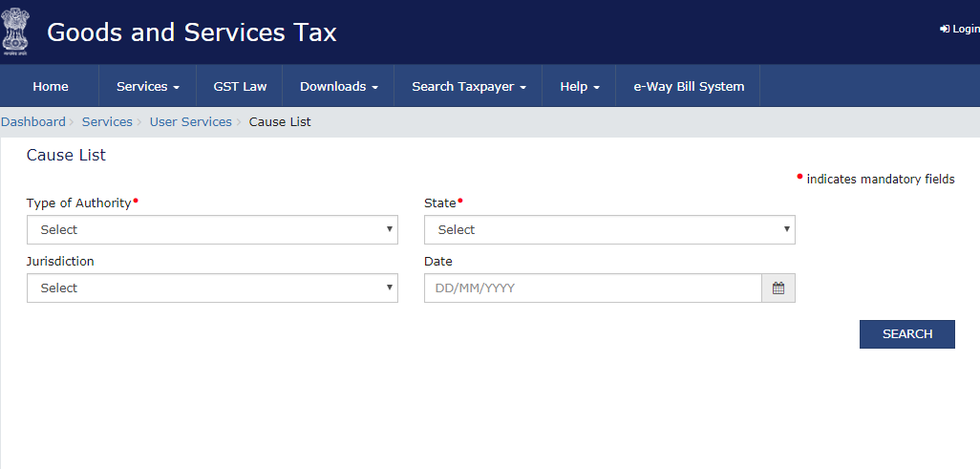Open the Help menu

(580, 86)
